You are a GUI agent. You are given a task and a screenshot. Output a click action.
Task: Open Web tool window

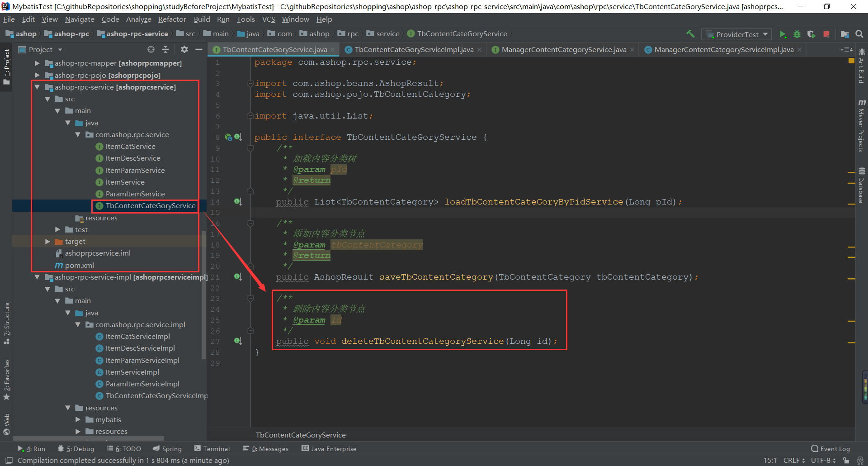[x=6, y=424]
